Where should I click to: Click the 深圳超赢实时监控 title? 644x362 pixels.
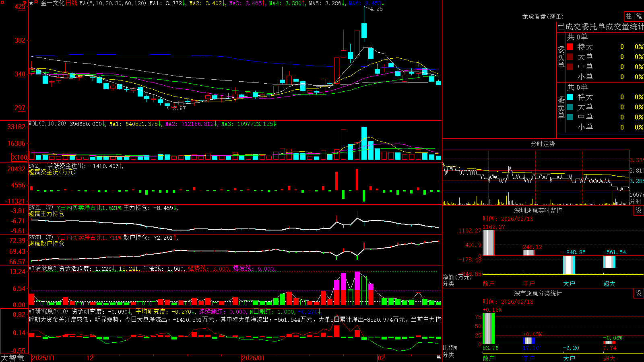tap(538, 210)
